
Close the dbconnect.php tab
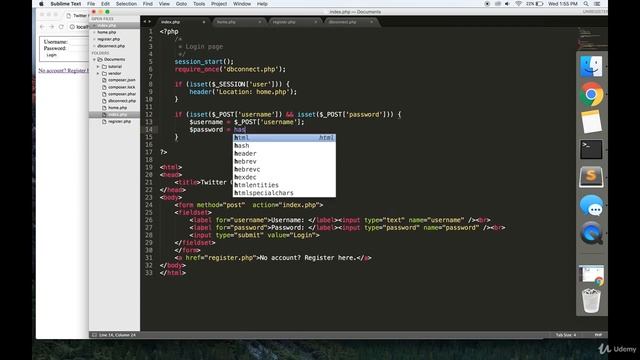point(371,22)
